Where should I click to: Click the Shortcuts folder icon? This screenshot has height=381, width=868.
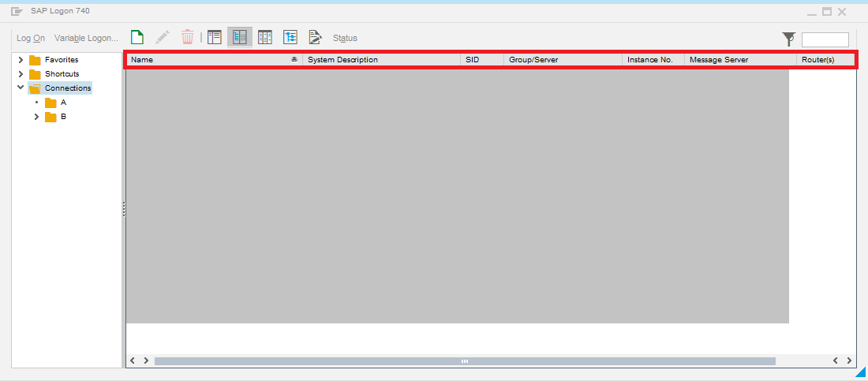point(35,74)
